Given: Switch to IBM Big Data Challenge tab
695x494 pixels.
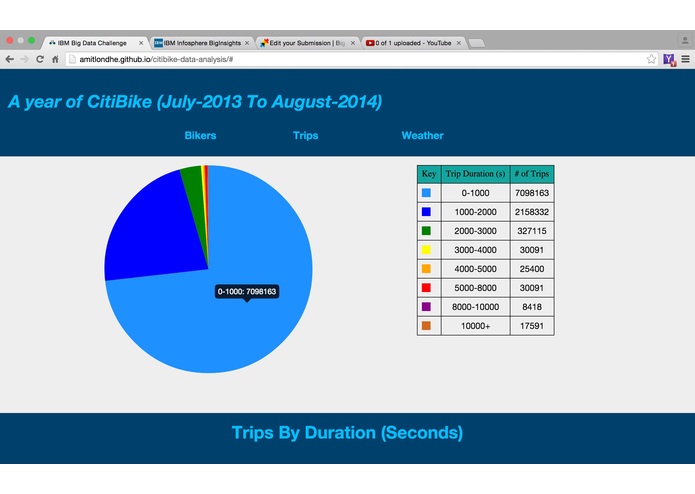Looking at the screenshot, I should click(96, 43).
